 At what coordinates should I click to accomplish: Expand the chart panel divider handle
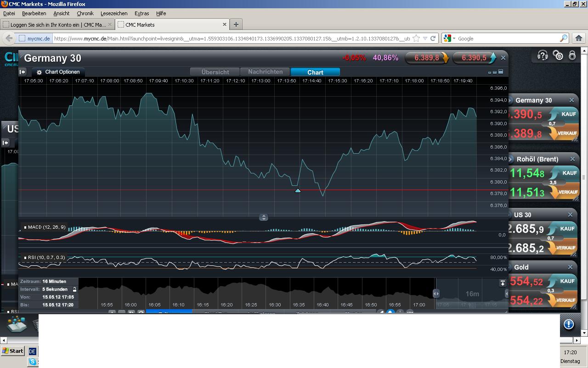point(264,217)
